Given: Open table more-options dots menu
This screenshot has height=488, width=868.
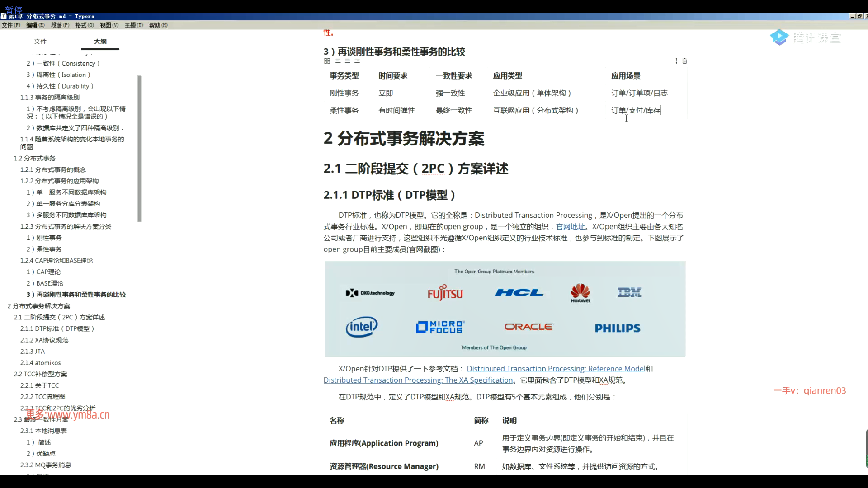Looking at the screenshot, I should [x=676, y=61].
